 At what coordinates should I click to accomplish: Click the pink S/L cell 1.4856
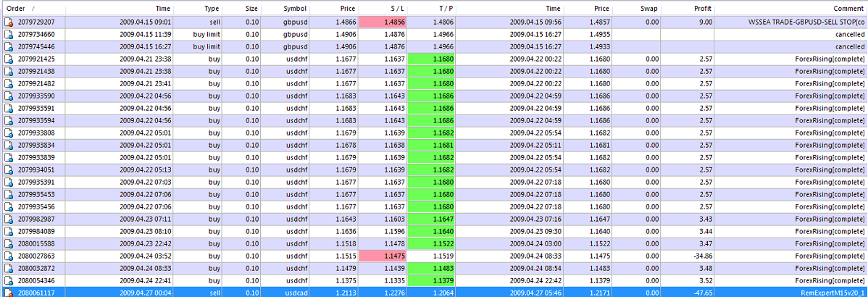tap(383, 22)
